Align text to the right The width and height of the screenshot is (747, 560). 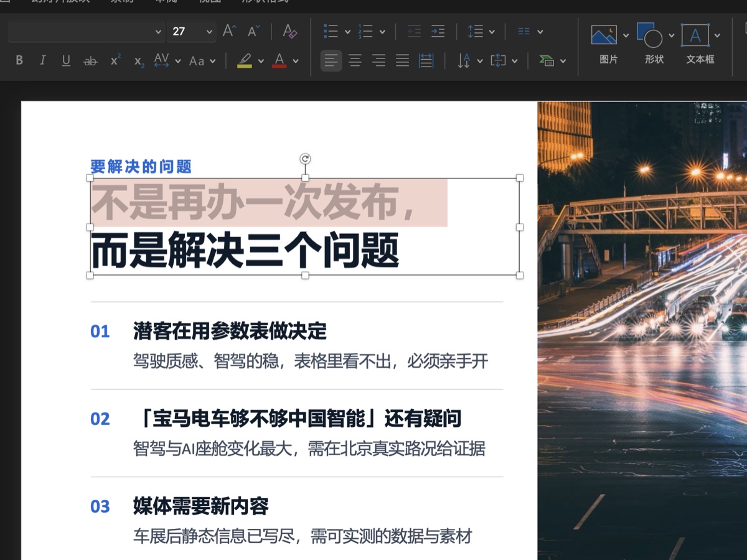click(378, 60)
